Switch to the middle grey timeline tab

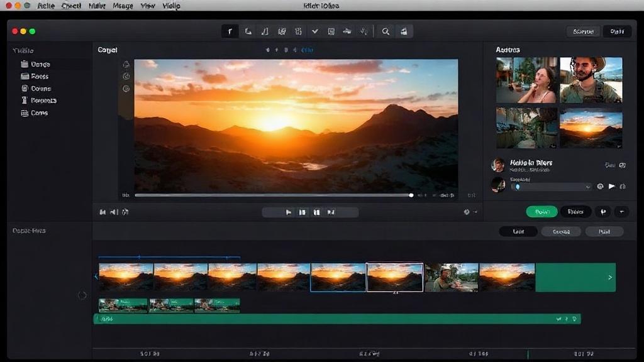click(561, 231)
